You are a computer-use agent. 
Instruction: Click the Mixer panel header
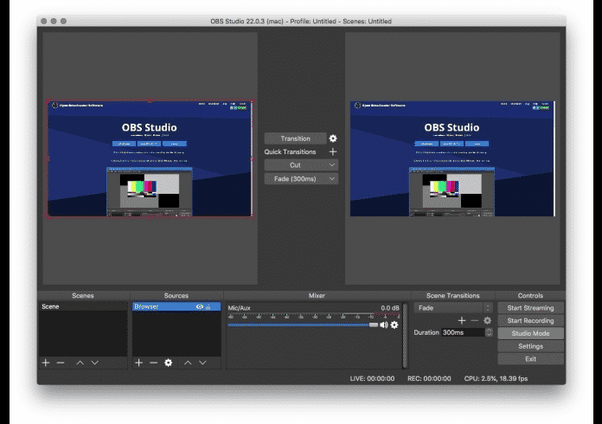317,295
